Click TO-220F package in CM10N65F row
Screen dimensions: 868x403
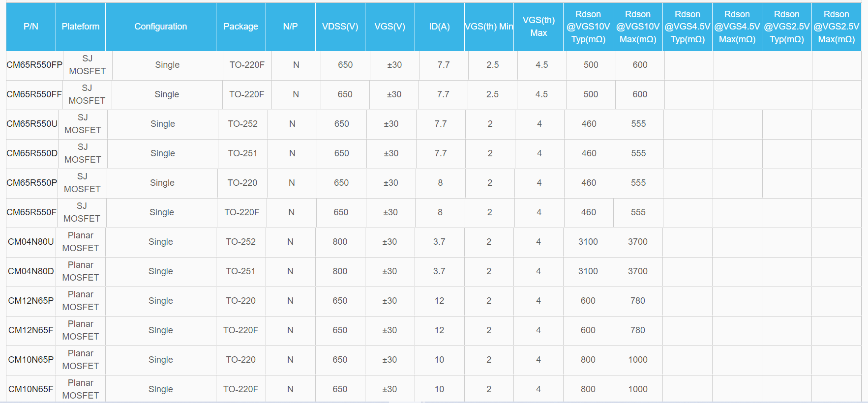(240, 389)
